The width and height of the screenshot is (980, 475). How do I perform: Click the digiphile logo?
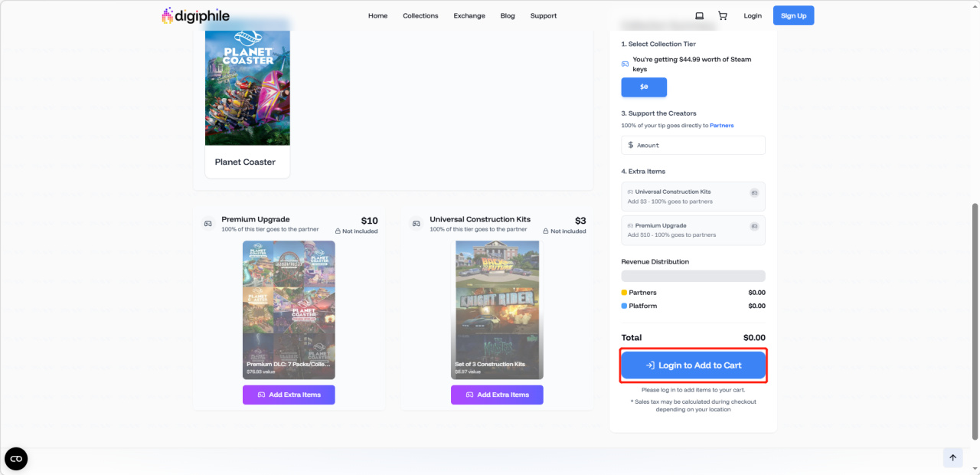pos(195,15)
